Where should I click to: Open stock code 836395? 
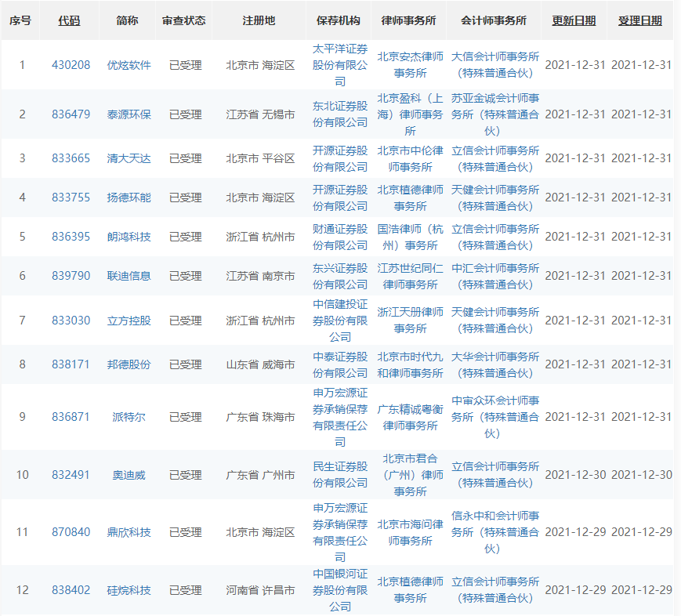click(x=71, y=237)
